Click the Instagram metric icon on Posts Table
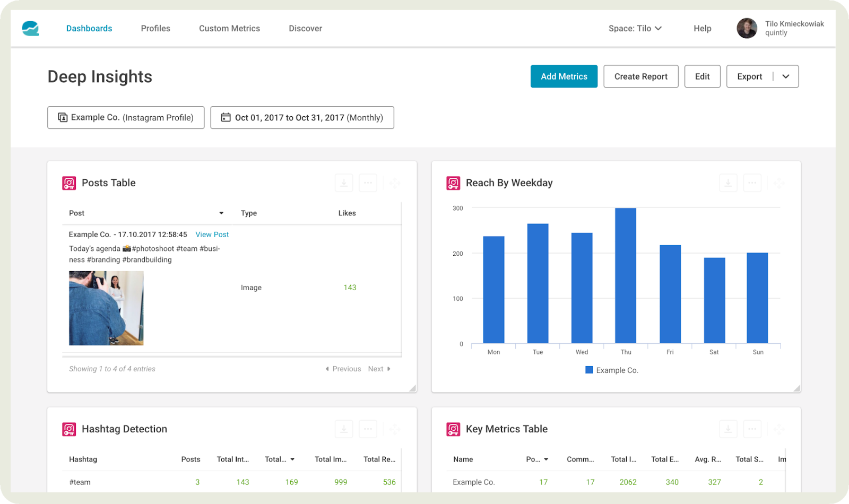Viewport: 849px width, 504px height. pyautogui.click(x=69, y=183)
